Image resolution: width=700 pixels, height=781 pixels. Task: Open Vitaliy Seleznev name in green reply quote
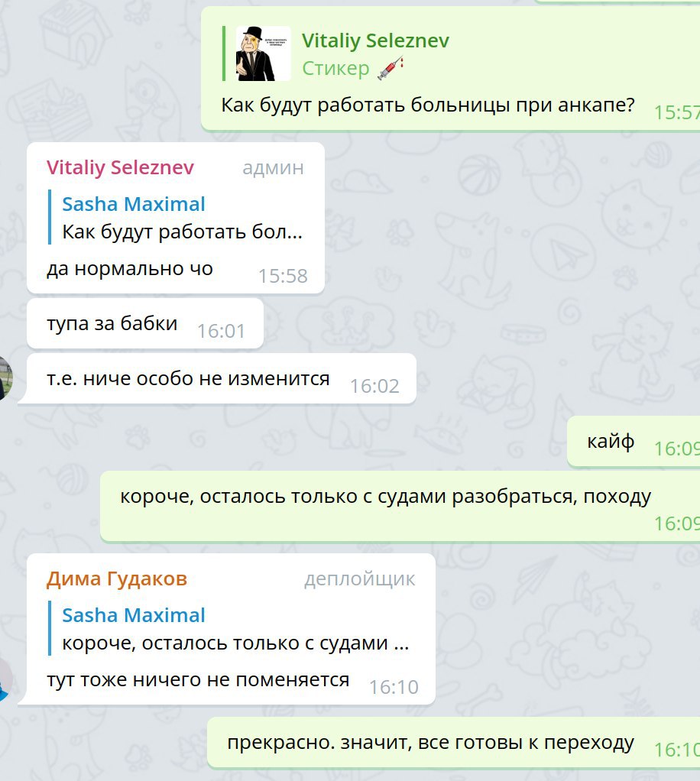click(375, 41)
